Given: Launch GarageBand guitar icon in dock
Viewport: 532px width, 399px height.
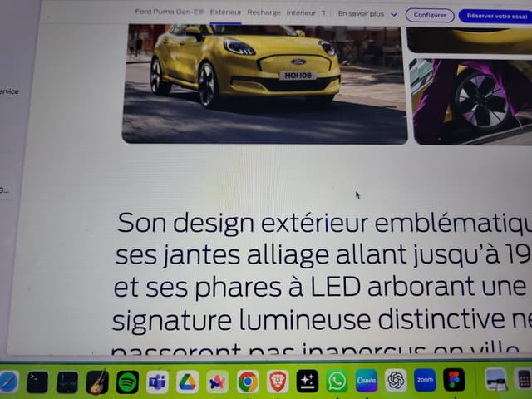Looking at the screenshot, I should click(x=97, y=382).
